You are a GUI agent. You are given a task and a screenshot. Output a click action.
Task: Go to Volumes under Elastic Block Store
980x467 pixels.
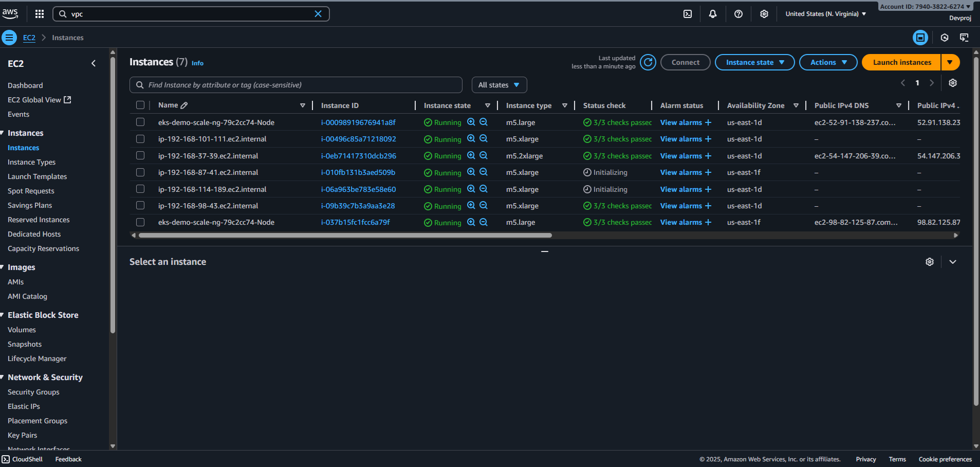coord(22,330)
